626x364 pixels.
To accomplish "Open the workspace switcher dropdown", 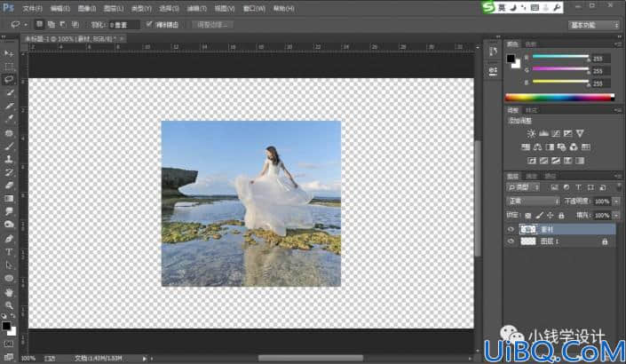I will [594, 25].
